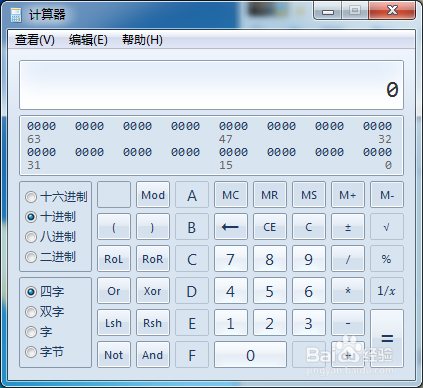Click the hex digit D key
Image resolution: width=423 pixels, height=388 pixels.
pyautogui.click(x=192, y=291)
